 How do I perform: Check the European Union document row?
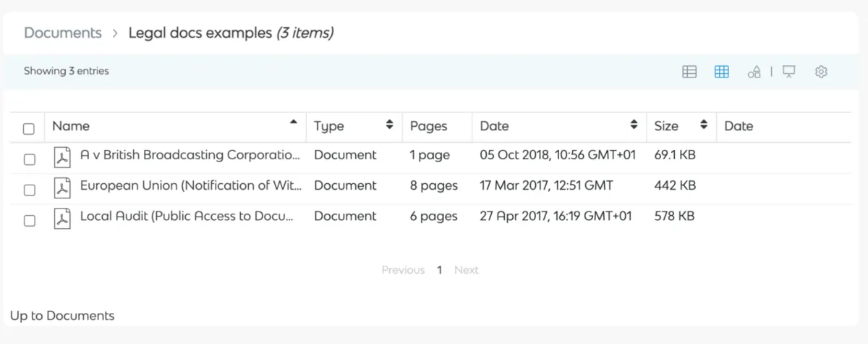[30, 190]
